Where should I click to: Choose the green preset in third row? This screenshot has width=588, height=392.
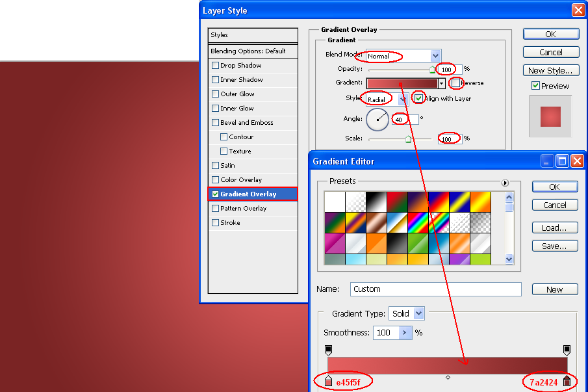tap(418, 243)
